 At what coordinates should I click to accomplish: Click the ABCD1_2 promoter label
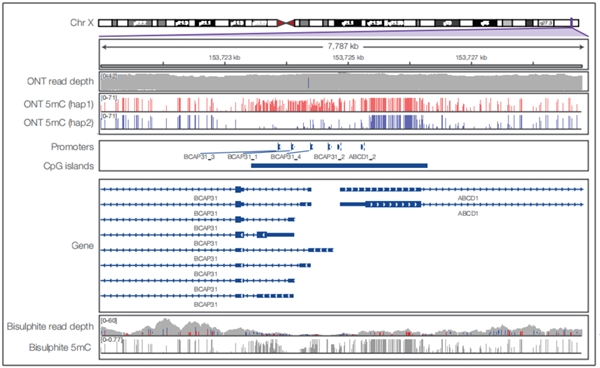tap(362, 156)
